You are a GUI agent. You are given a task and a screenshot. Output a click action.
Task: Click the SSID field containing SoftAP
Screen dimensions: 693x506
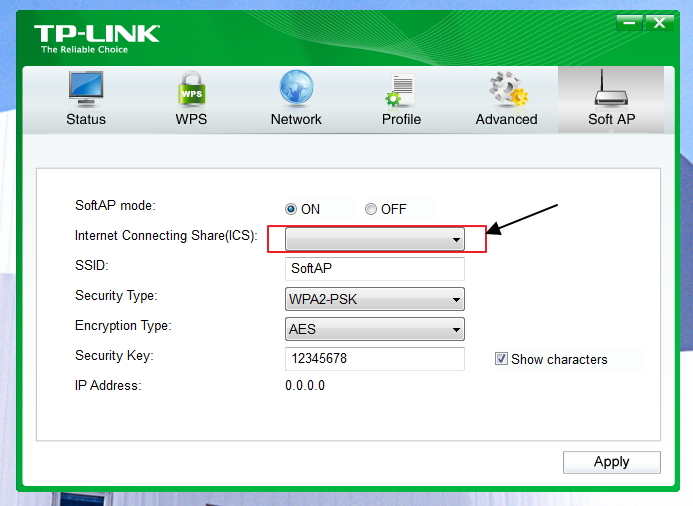(375, 269)
